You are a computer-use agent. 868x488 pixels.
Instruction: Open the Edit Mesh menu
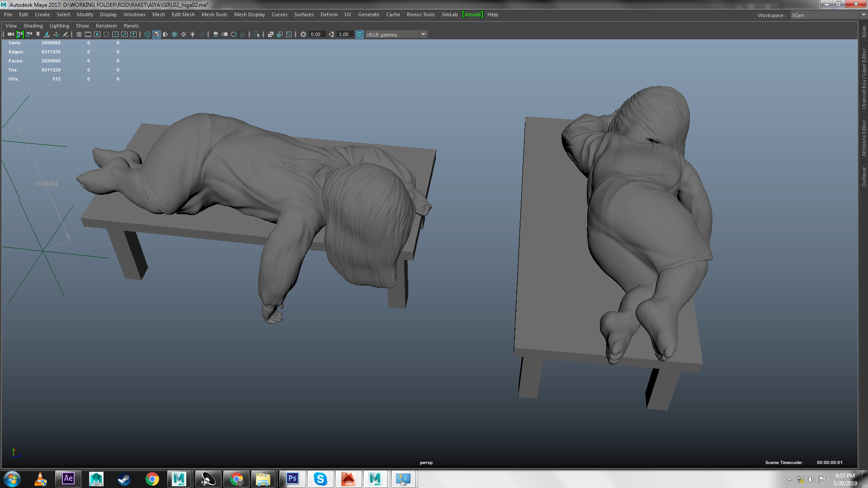[183, 14]
